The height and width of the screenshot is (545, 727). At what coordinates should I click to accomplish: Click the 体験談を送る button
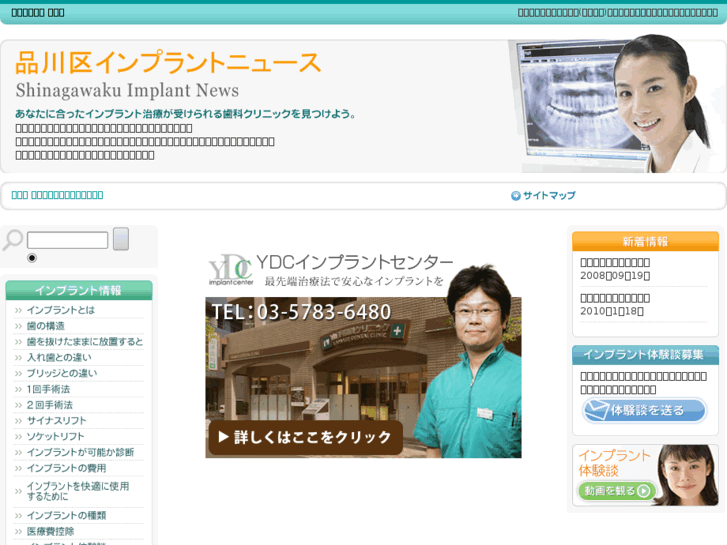(645, 410)
